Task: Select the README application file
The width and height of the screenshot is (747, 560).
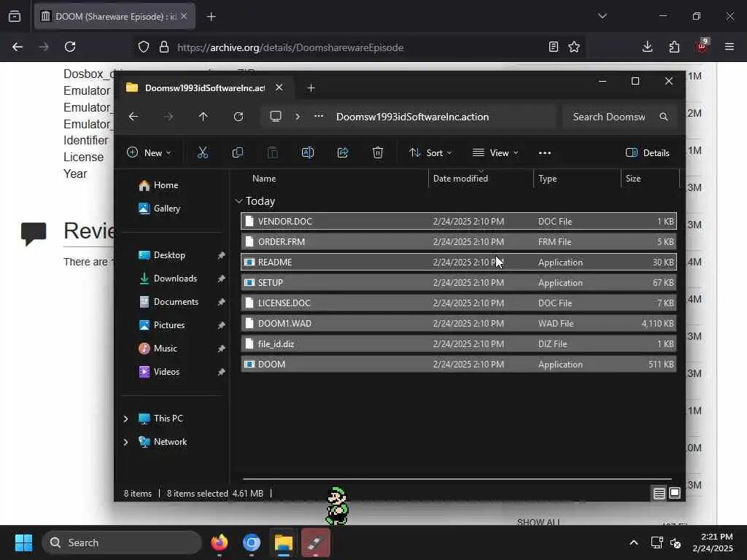Action: coord(459,262)
